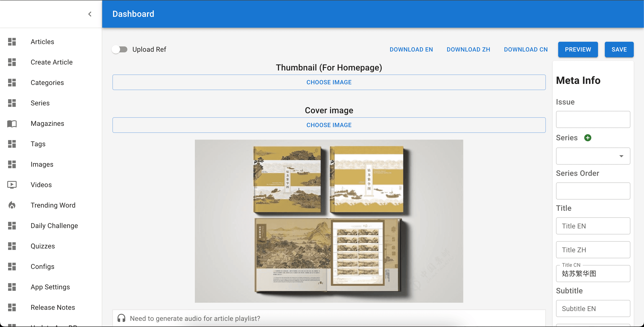Click the Create Article sidebar icon
Viewport: 644px width, 327px height.
[12, 62]
